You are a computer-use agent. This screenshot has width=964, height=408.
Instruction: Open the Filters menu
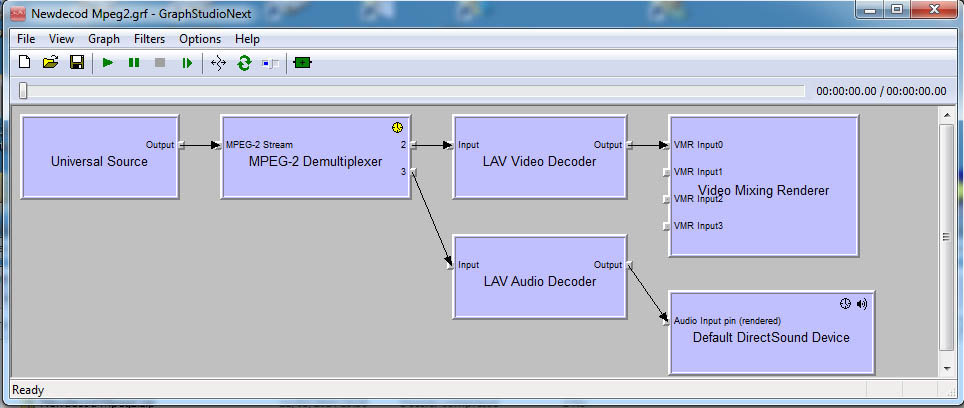tap(149, 39)
